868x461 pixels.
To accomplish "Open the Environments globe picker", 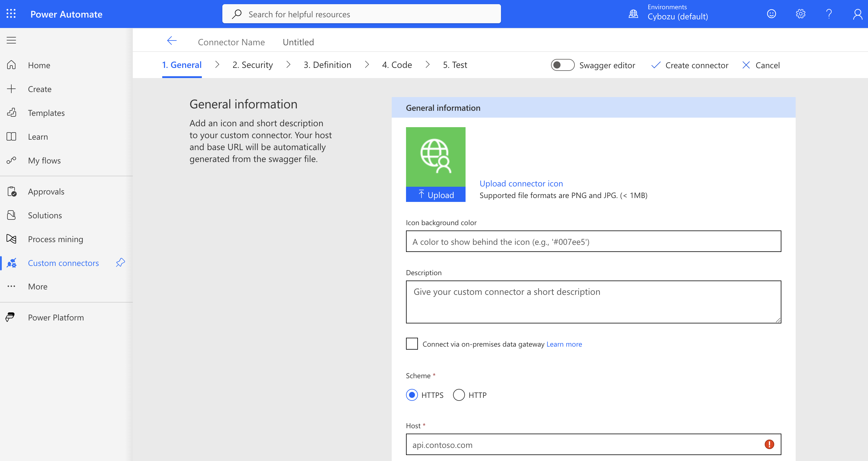I will (x=633, y=14).
